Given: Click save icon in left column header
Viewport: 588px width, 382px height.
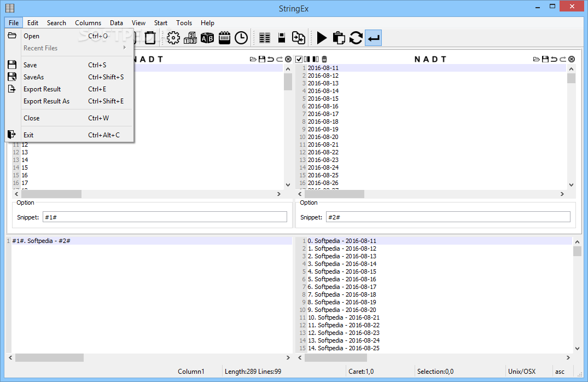Looking at the screenshot, I should 262,59.
